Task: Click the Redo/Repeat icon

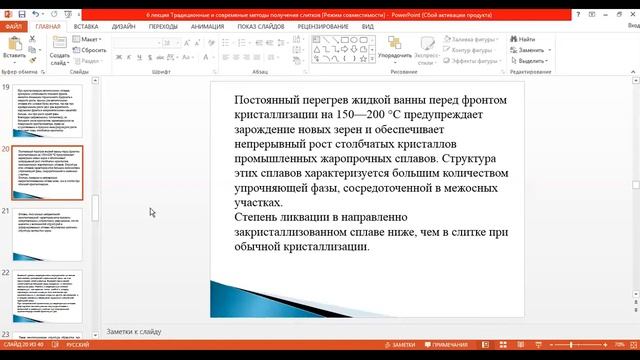Action: 54,14
